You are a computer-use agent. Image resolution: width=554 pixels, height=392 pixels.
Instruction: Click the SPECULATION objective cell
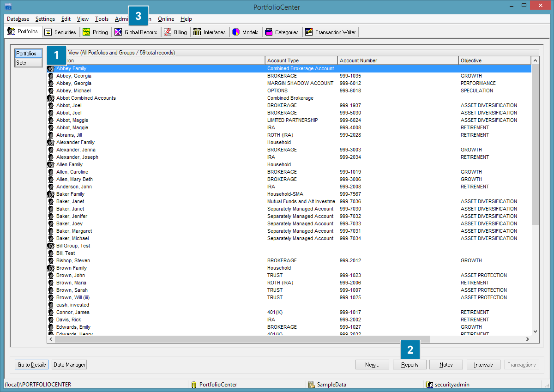pyautogui.click(x=477, y=90)
